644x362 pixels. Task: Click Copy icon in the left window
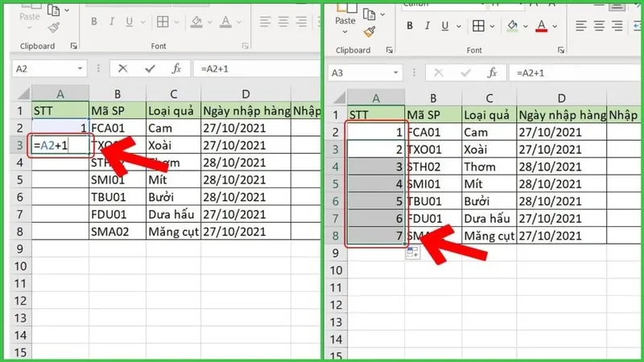click(x=53, y=10)
